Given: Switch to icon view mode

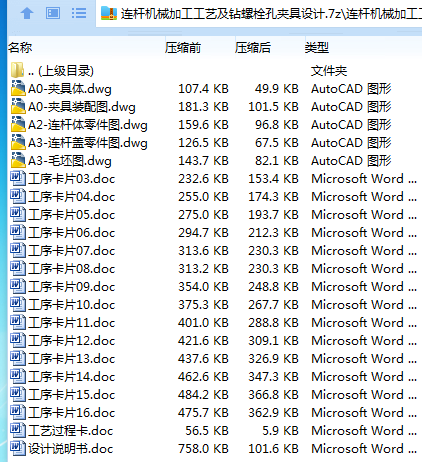Looking at the screenshot, I should tap(53, 13).
